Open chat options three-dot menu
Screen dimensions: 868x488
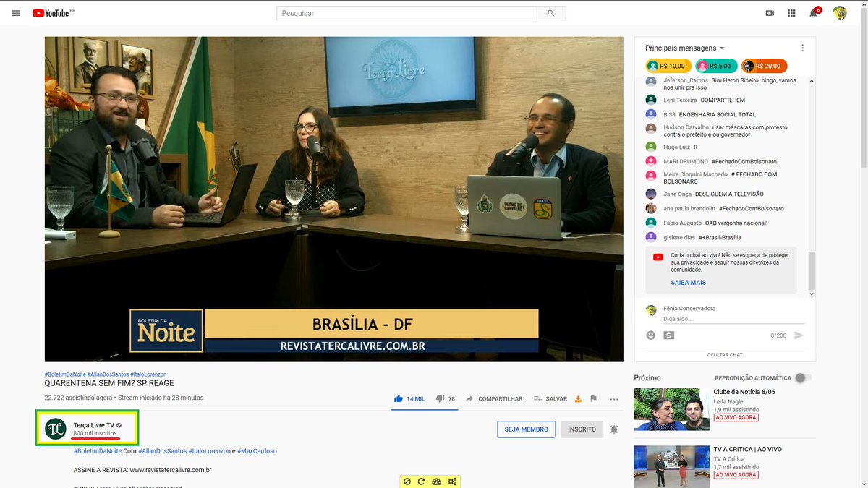[802, 48]
